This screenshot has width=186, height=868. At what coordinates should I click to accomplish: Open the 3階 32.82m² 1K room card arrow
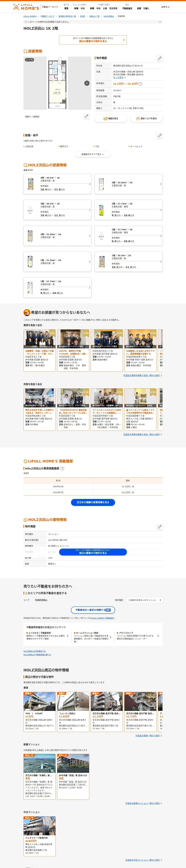161,184
